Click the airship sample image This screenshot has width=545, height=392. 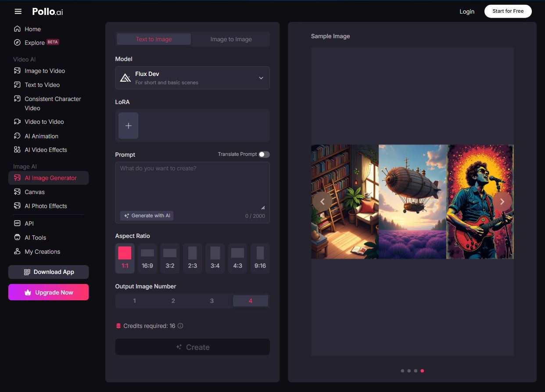(x=412, y=202)
